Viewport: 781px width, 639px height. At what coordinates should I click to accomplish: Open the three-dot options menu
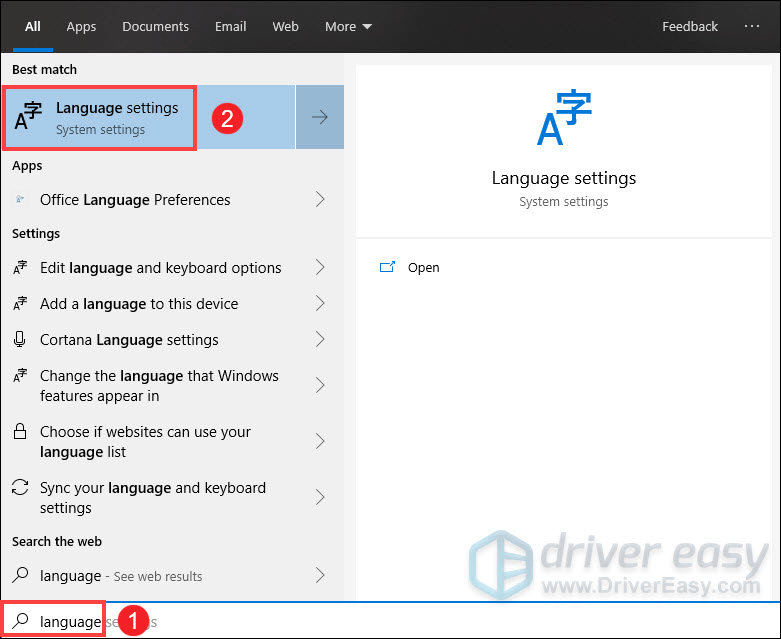pos(752,26)
